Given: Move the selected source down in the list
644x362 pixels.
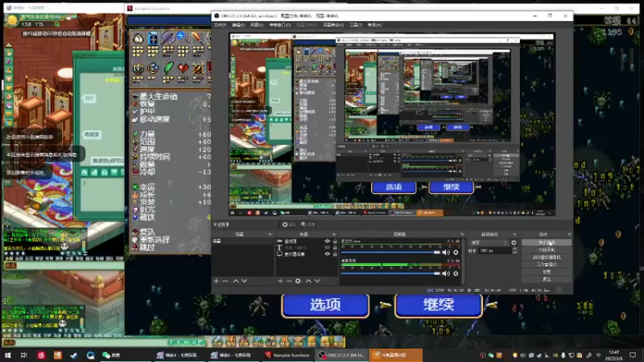Looking at the screenshot, I should click(x=317, y=281).
